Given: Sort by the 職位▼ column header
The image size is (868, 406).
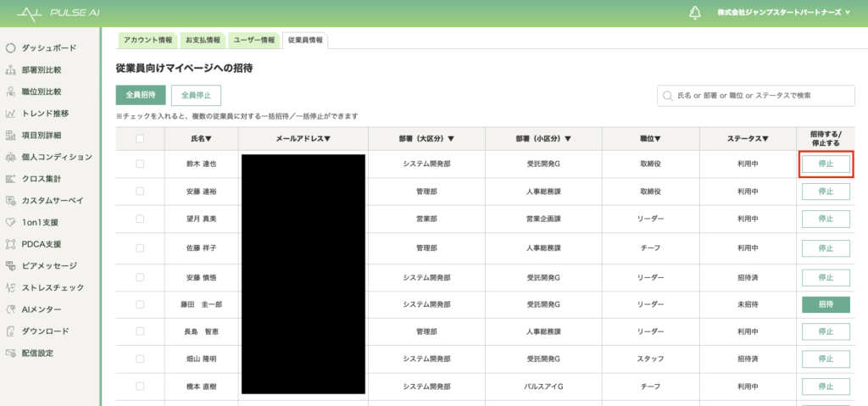Looking at the screenshot, I should (649, 139).
